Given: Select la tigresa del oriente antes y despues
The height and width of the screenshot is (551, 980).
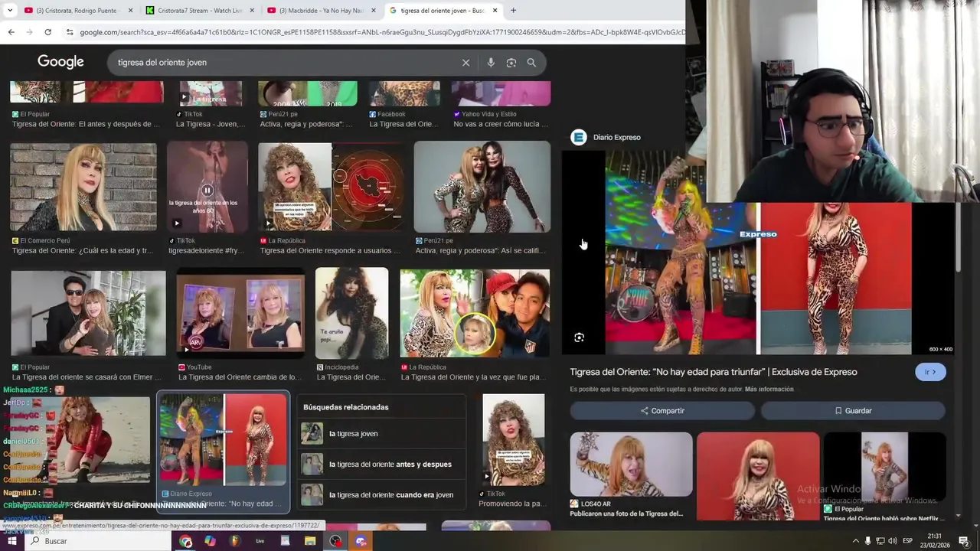Looking at the screenshot, I should (x=381, y=465).
